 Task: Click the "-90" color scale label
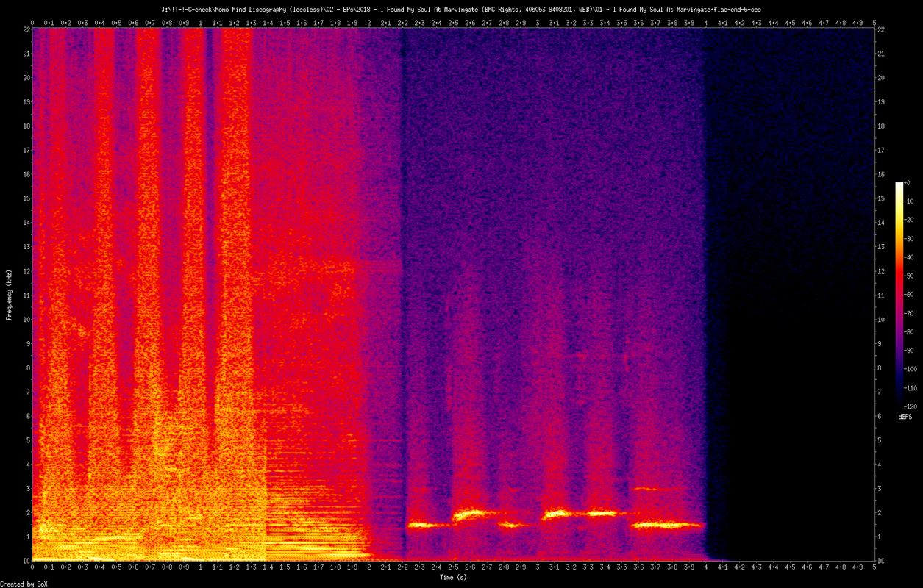click(909, 351)
